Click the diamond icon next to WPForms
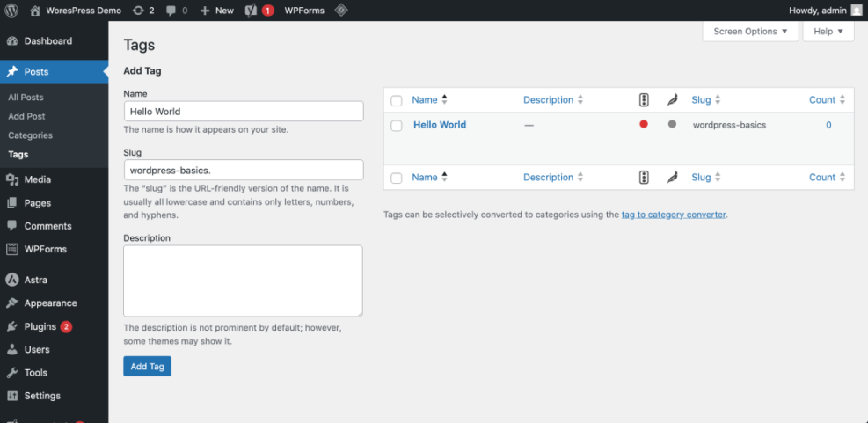The height and width of the screenshot is (423, 868). (341, 11)
